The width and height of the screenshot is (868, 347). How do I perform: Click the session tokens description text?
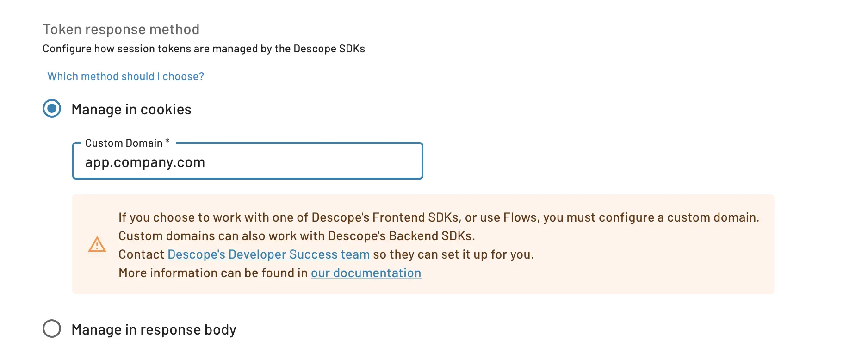(x=204, y=48)
